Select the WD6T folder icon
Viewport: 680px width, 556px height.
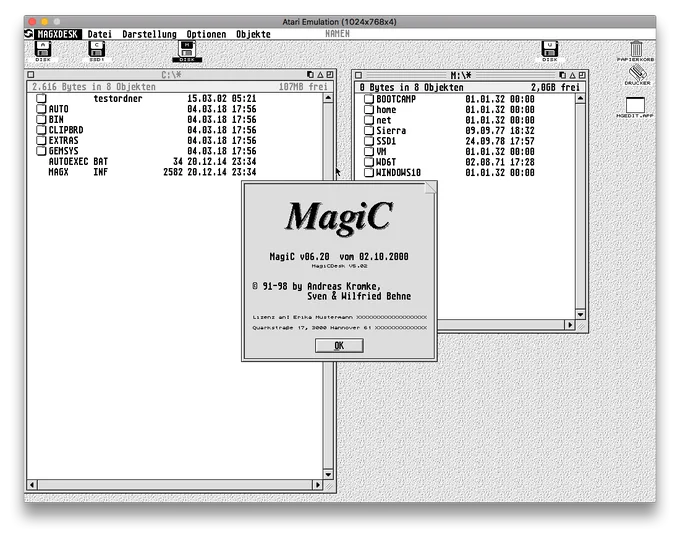pyautogui.click(x=369, y=162)
